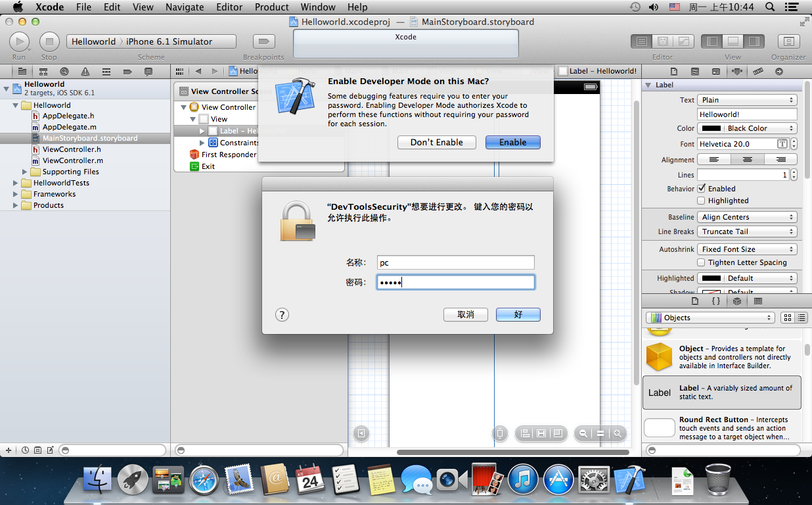Select the Standard editor button

[x=642, y=41]
